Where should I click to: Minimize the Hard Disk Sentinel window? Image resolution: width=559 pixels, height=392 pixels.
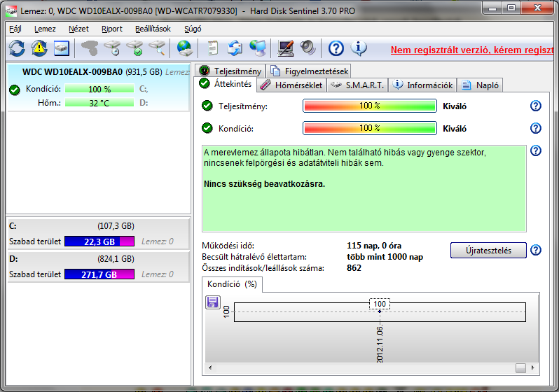click(492, 8)
